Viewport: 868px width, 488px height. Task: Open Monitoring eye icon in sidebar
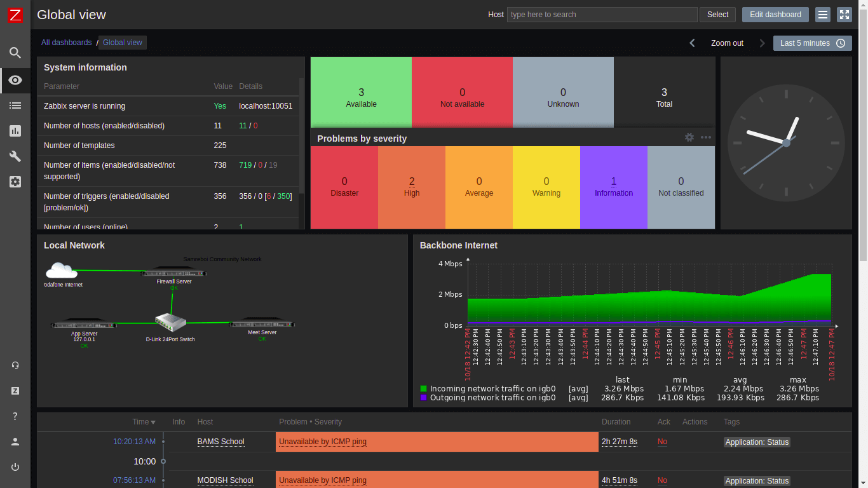(15, 80)
